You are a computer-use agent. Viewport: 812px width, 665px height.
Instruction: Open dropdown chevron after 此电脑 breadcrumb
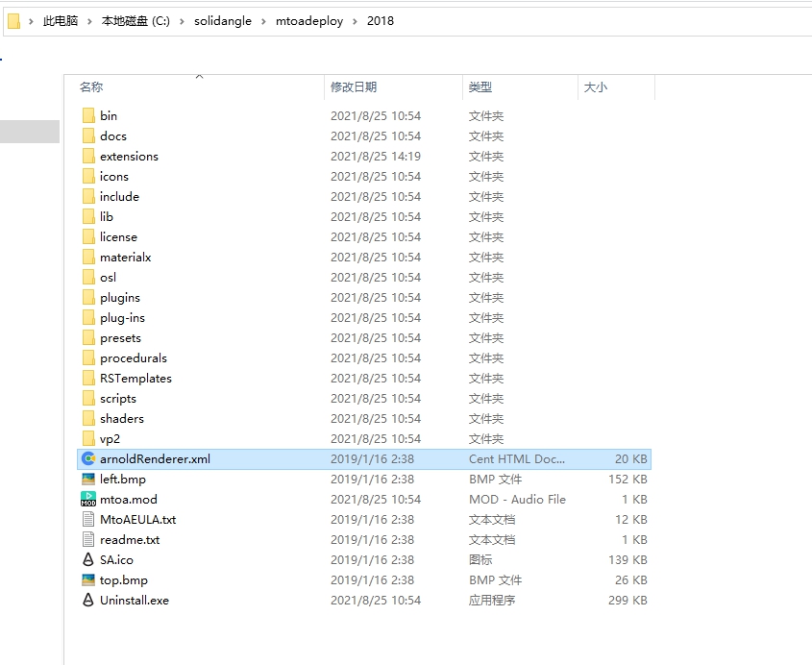click(x=91, y=21)
